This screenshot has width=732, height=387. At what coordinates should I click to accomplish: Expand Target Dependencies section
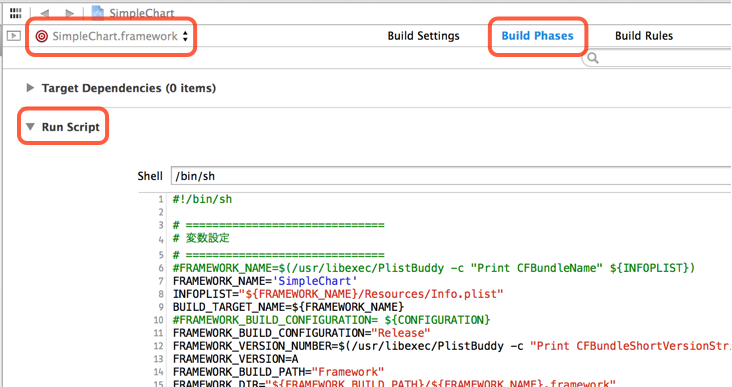tap(30, 88)
